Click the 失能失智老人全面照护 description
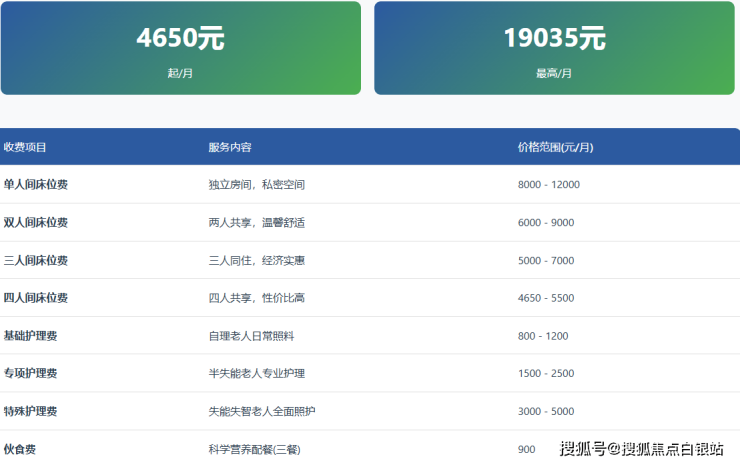The height and width of the screenshot is (465, 740). click(x=262, y=412)
